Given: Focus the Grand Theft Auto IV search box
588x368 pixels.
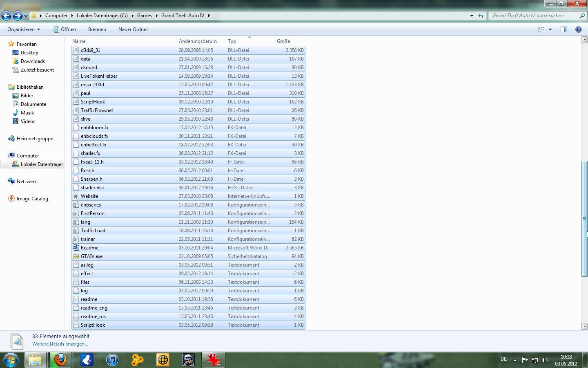Looking at the screenshot, I should [x=533, y=16].
